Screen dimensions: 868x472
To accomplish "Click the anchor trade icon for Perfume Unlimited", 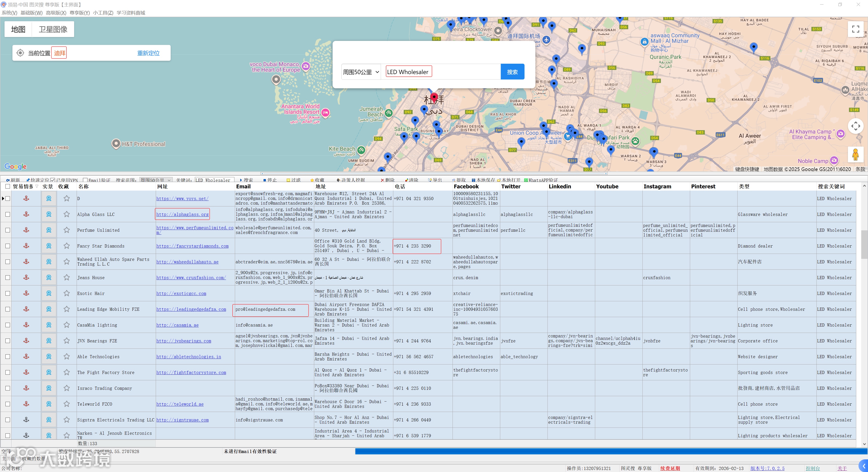I will point(26,230).
